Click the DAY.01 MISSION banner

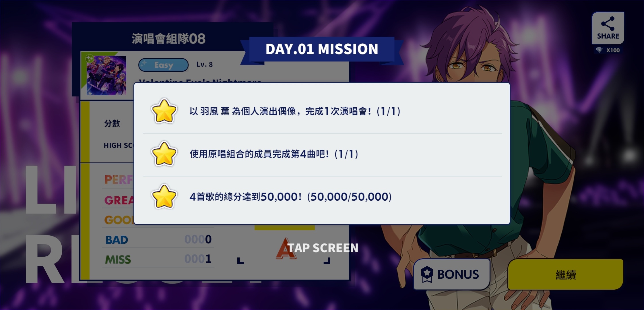pyautogui.click(x=322, y=49)
